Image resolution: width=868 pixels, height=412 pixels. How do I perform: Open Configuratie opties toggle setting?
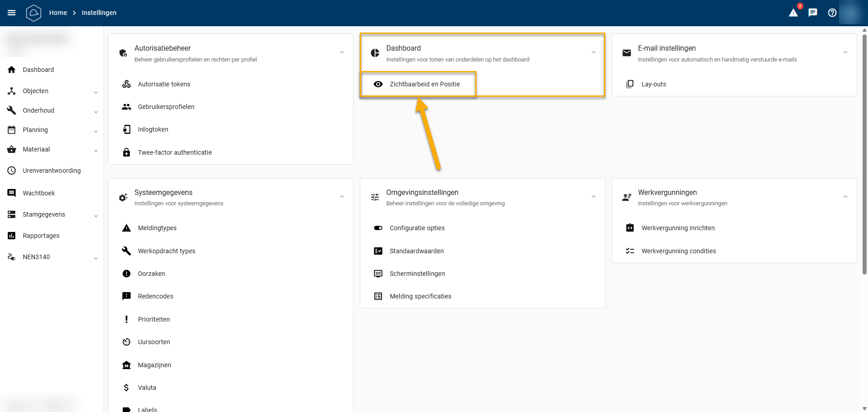(x=416, y=228)
